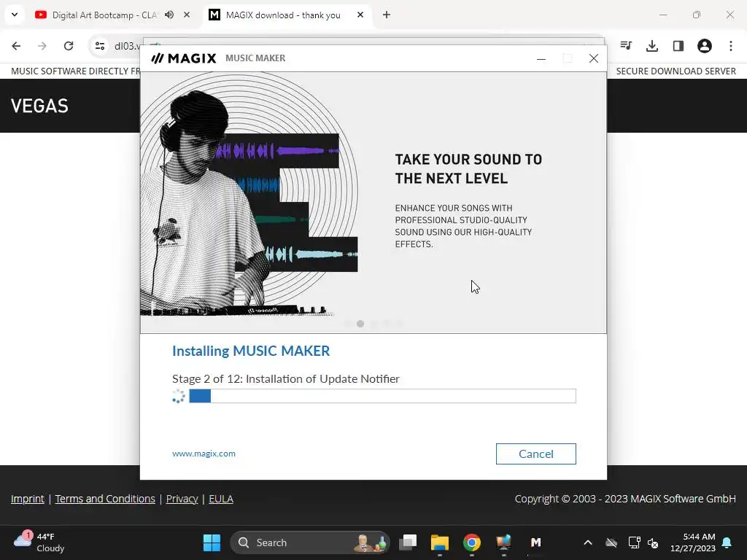Screen dimensions: 747x560
Task: Click the SECURE DOWNLOAD SERVER text
Action: 676,71
